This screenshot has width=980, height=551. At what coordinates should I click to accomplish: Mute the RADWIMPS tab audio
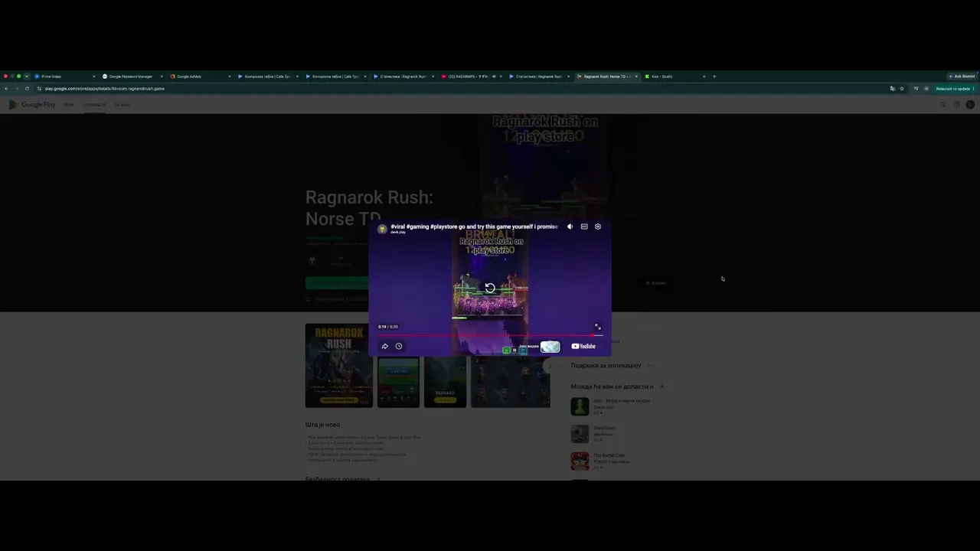494,77
